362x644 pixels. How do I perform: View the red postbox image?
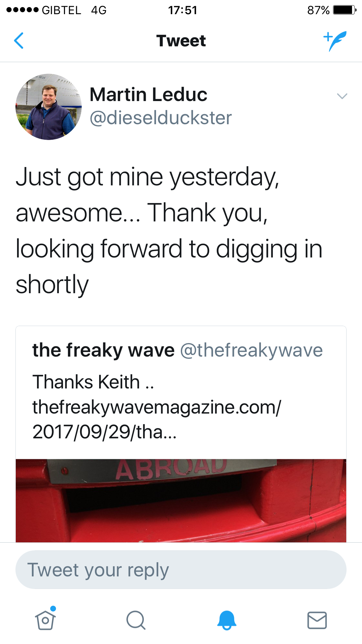click(181, 500)
